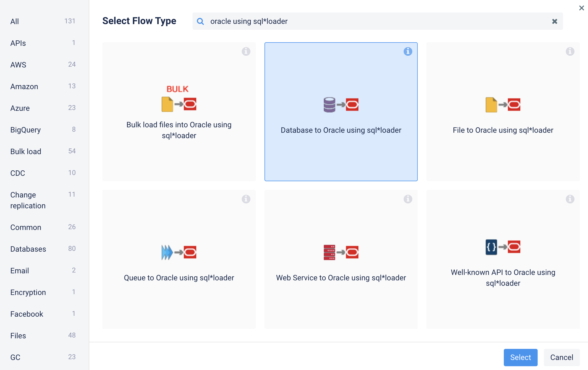Open the Bulk load category
This screenshot has width=588, height=370.
pyautogui.click(x=26, y=151)
